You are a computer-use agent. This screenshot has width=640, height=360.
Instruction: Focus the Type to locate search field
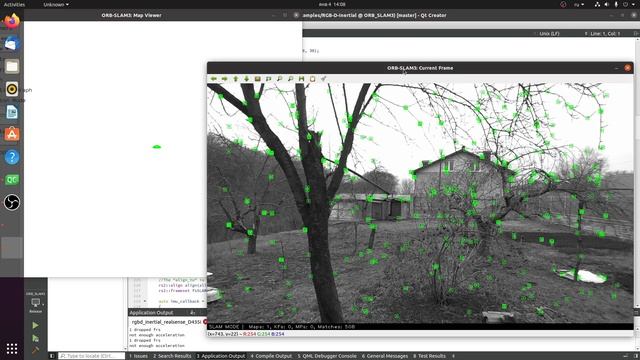(91, 356)
